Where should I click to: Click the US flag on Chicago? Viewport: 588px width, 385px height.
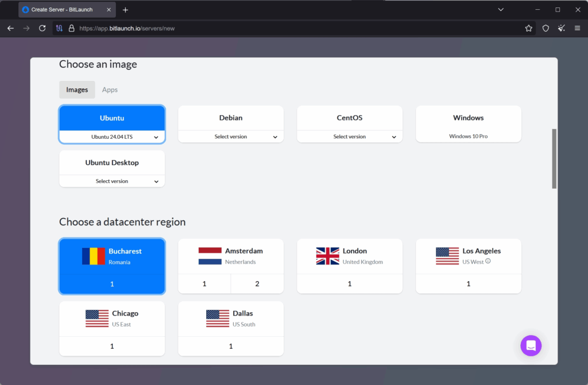click(96, 318)
